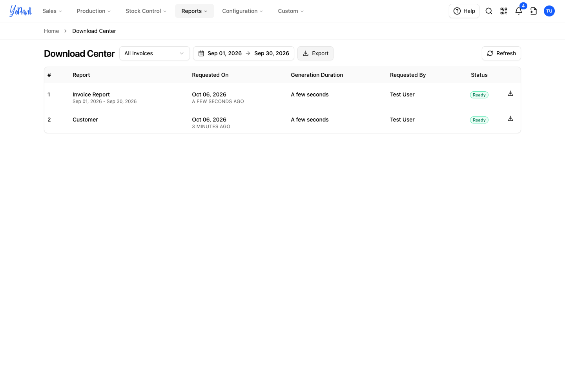Open the TU user avatar menu

point(549,11)
